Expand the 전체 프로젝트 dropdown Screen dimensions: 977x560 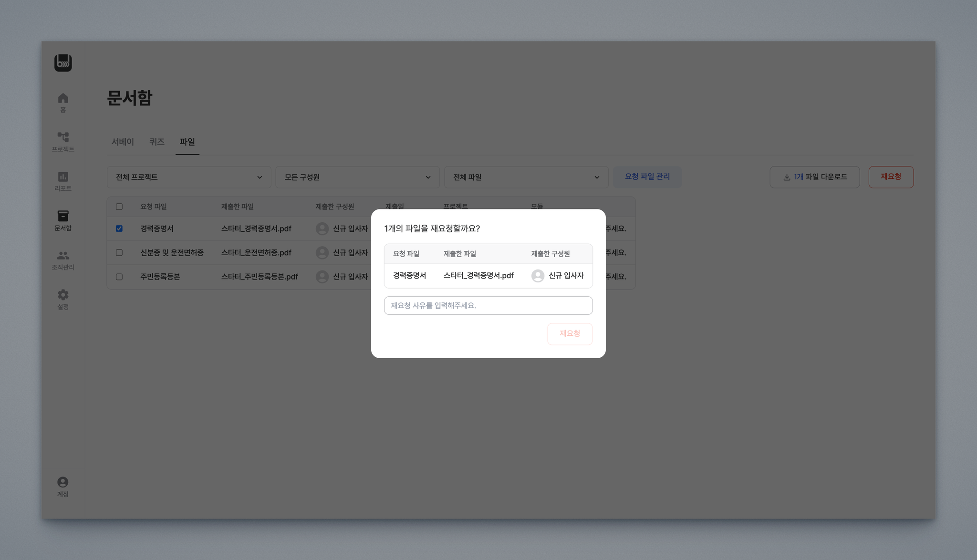(189, 177)
